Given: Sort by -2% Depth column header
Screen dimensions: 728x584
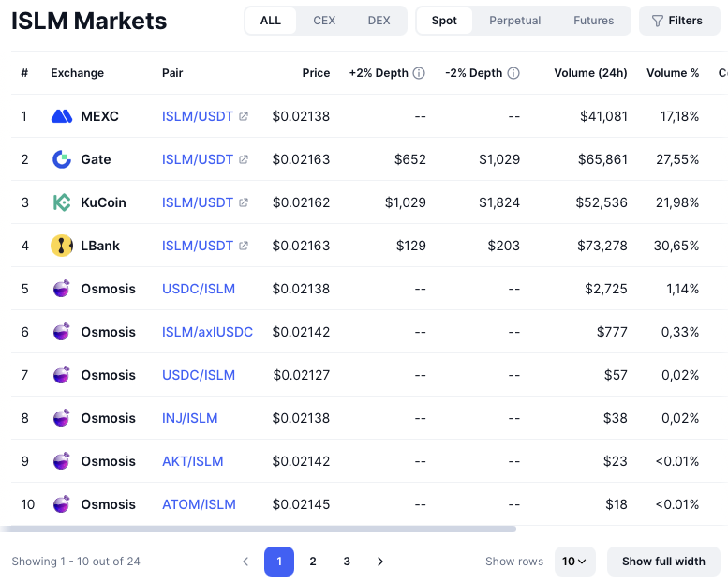Looking at the screenshot, I should [x=473, y=73].
